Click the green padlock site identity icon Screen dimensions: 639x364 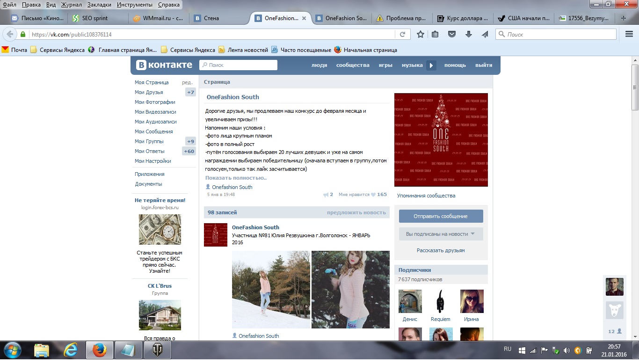coord(22,35)
